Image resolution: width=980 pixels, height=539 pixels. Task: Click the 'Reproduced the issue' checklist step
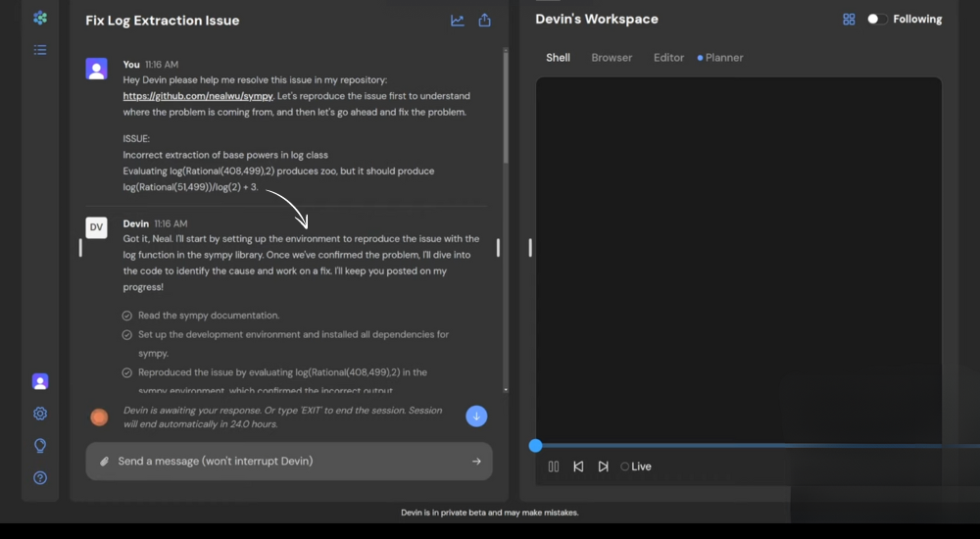coord(282,381)
